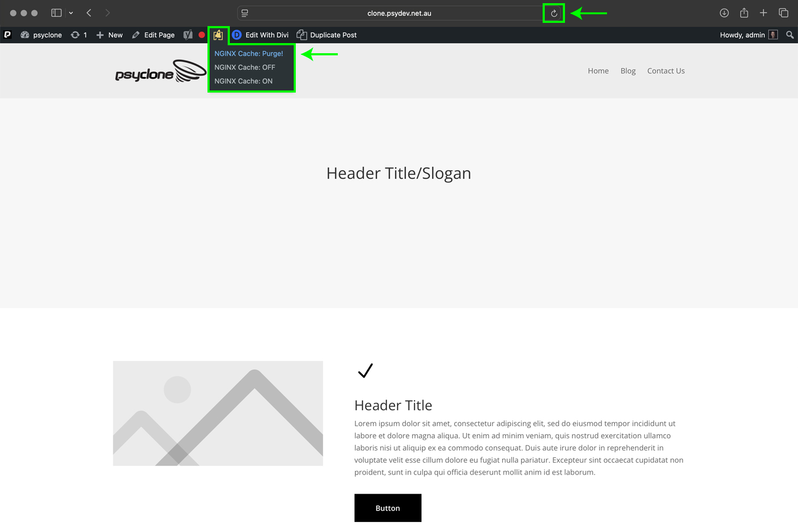Disable cache via NGINX Cache: OFF

244,67
